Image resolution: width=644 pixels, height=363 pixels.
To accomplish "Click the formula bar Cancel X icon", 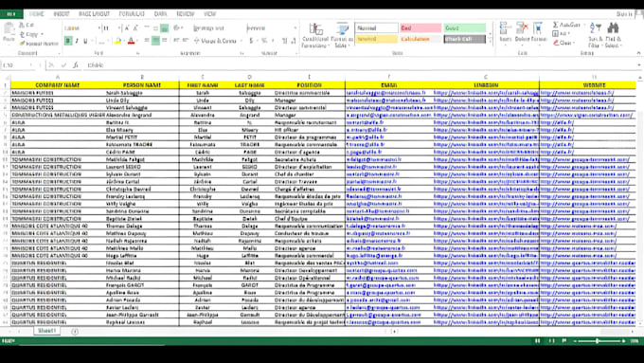I will click(x=51, y=65).
